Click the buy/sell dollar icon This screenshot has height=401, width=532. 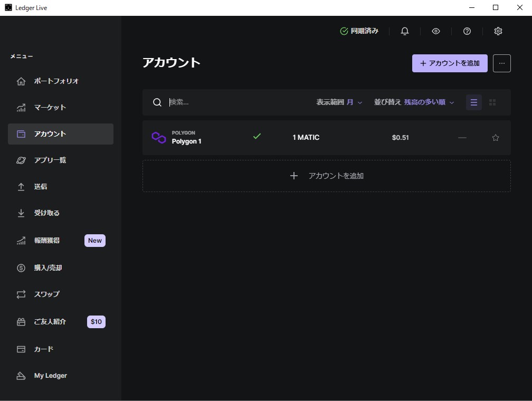click(21, 268)
